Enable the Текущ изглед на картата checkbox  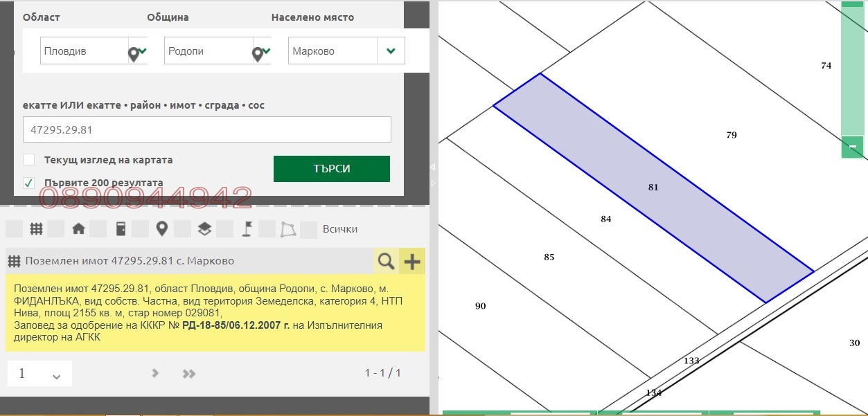[28, 159]
